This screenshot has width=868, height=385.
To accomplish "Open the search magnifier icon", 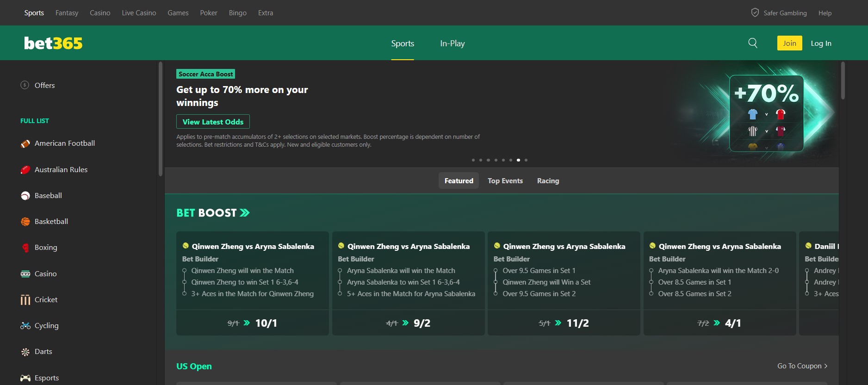I will (753, 43).
